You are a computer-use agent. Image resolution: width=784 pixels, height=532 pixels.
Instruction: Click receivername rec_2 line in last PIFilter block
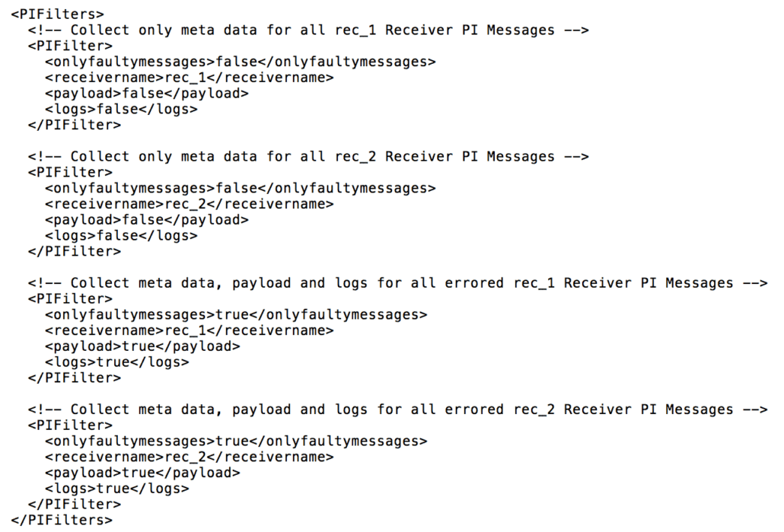189,457
